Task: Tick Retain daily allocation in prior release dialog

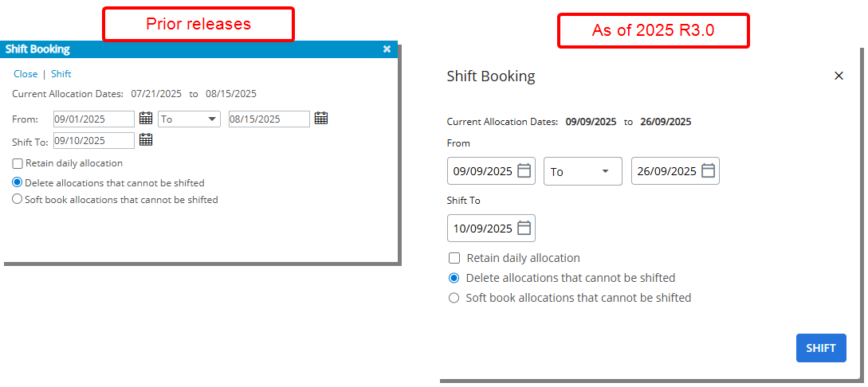Action: click(x=18, y=164)
